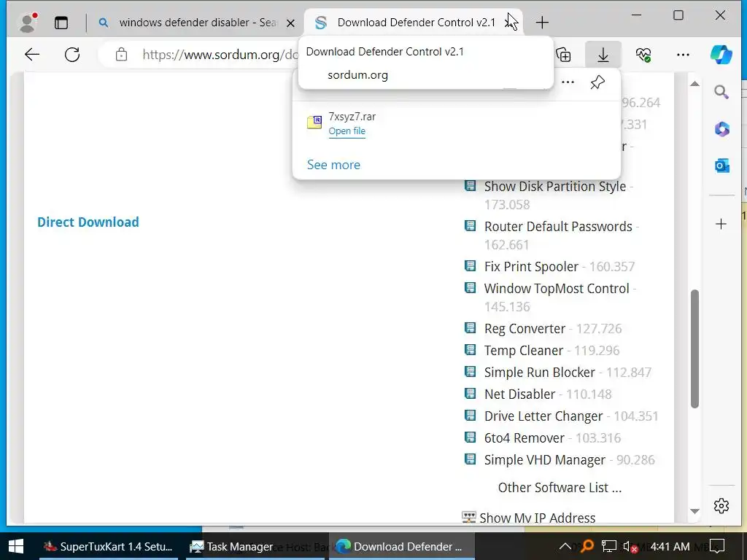Click Open file link under 7xsyz7.rar
Viewport: 747px width, 560px height.
[x=347, y=131]
